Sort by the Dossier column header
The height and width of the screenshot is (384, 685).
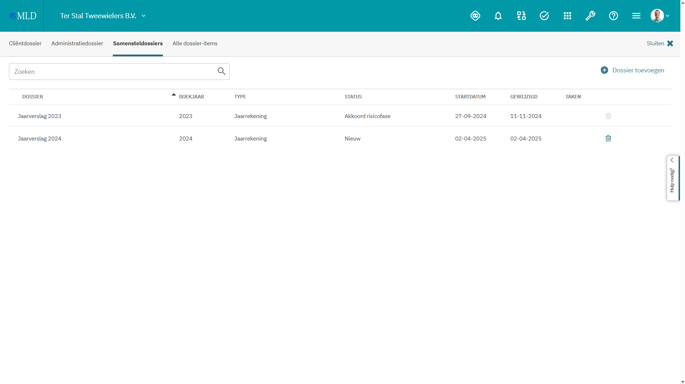pyautogui.click(x=33, y=97)
